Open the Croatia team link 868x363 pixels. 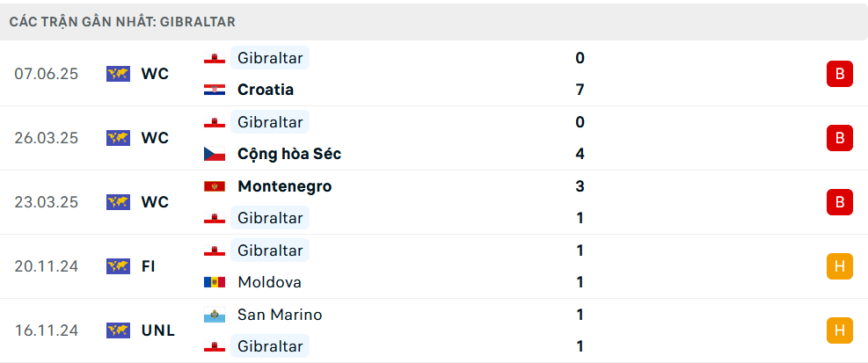[x=266, y=90]
